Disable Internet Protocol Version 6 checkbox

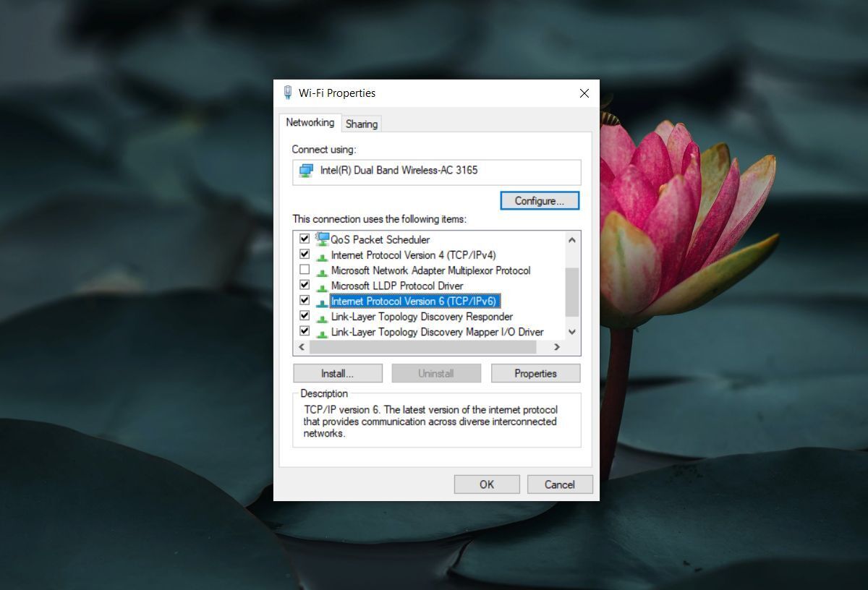click(x=305, y=301)
